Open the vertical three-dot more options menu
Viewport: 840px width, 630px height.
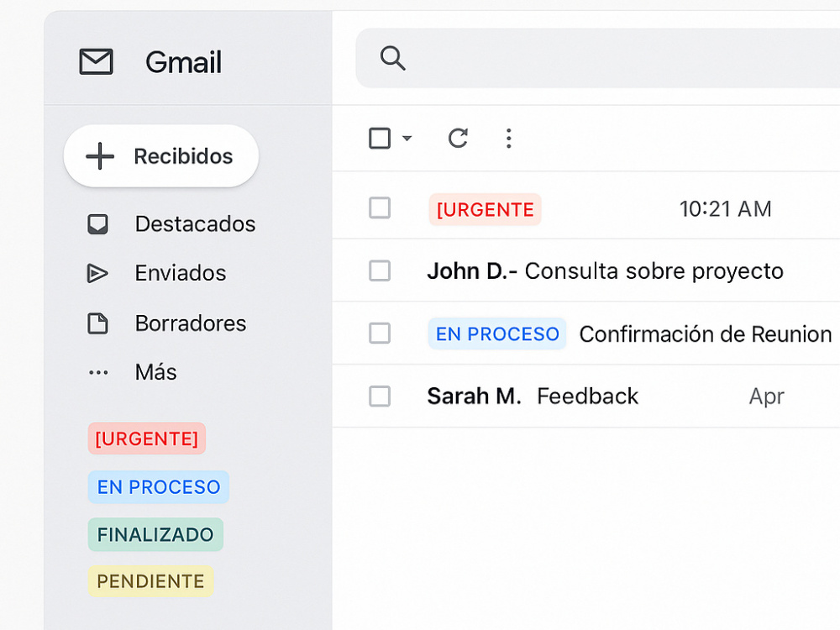click(x=509, y=139)
